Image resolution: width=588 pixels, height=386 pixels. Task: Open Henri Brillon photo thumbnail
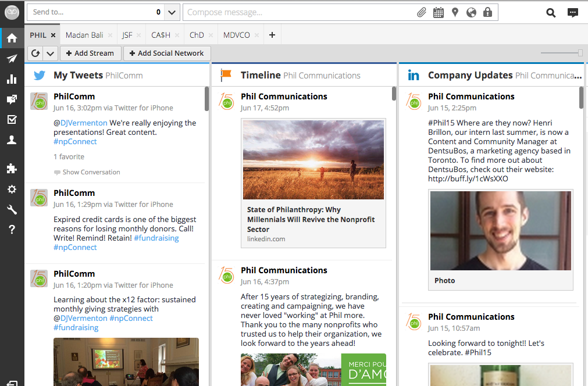click(501, 231)
